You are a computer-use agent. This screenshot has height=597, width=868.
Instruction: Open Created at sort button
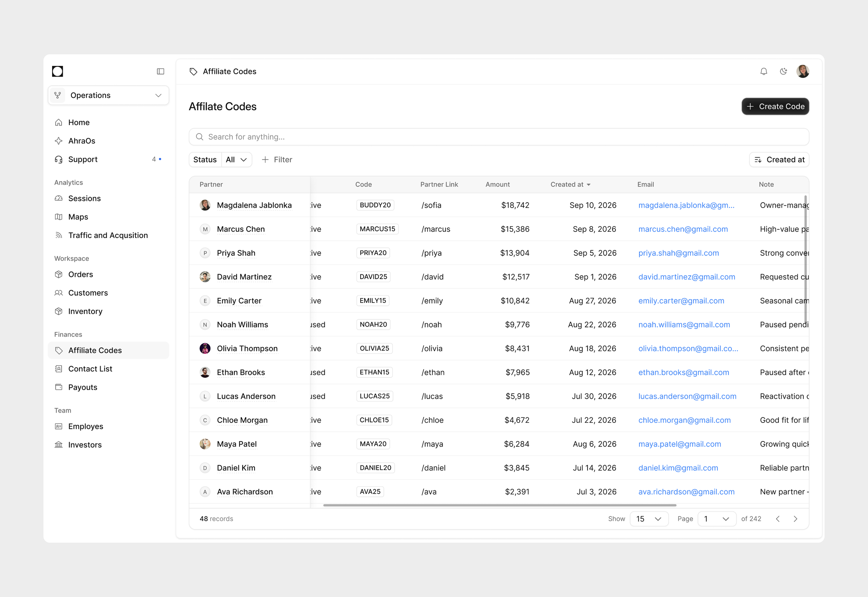coord(779,160)
